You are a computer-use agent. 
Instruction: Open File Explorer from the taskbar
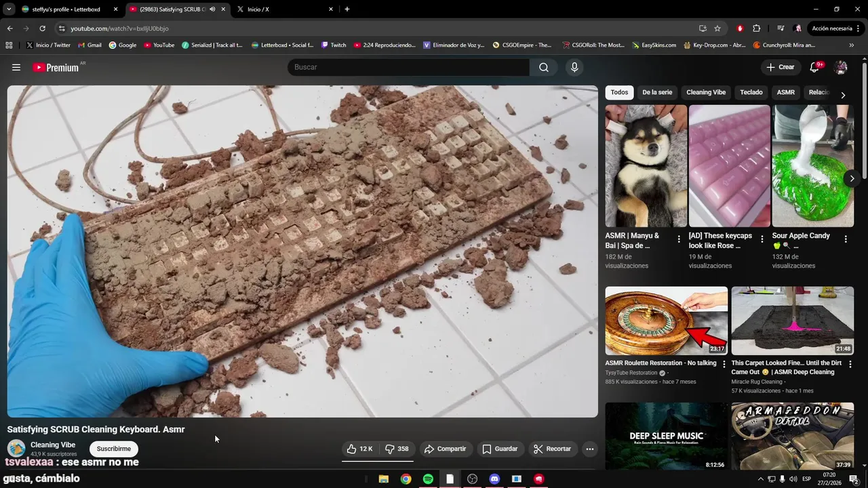383,479
